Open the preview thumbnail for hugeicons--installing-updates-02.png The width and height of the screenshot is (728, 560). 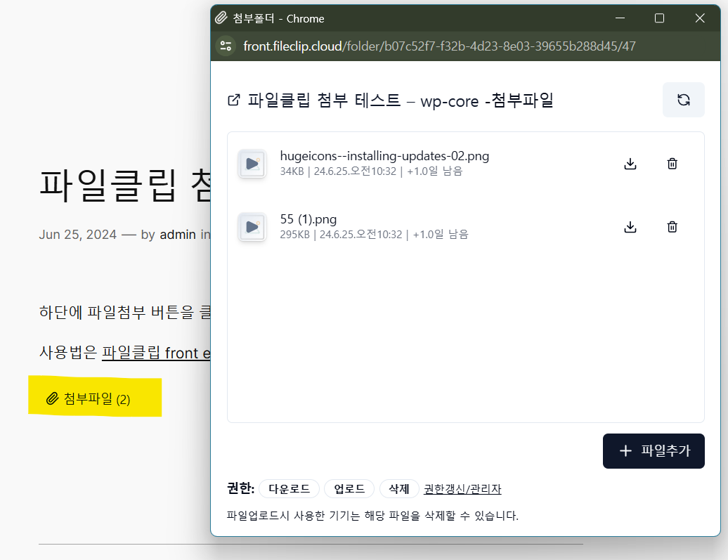[x=252, y=163]
